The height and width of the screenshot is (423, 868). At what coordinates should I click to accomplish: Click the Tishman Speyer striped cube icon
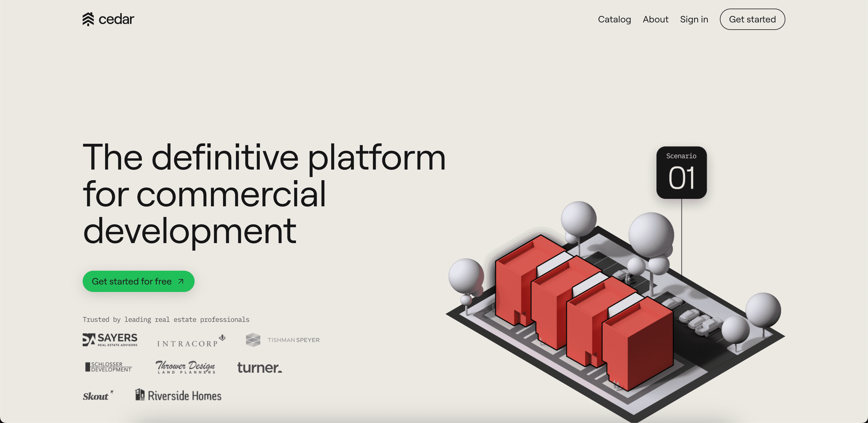pos(253,340)
